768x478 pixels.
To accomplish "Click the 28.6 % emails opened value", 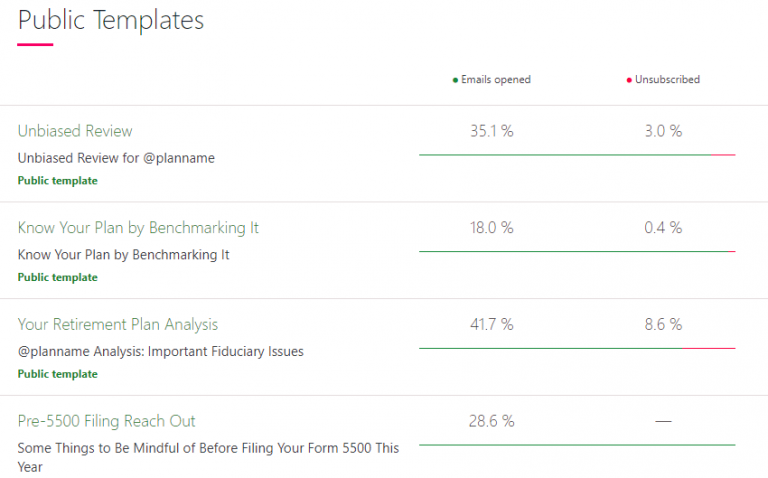I will [x=491, y=421].
